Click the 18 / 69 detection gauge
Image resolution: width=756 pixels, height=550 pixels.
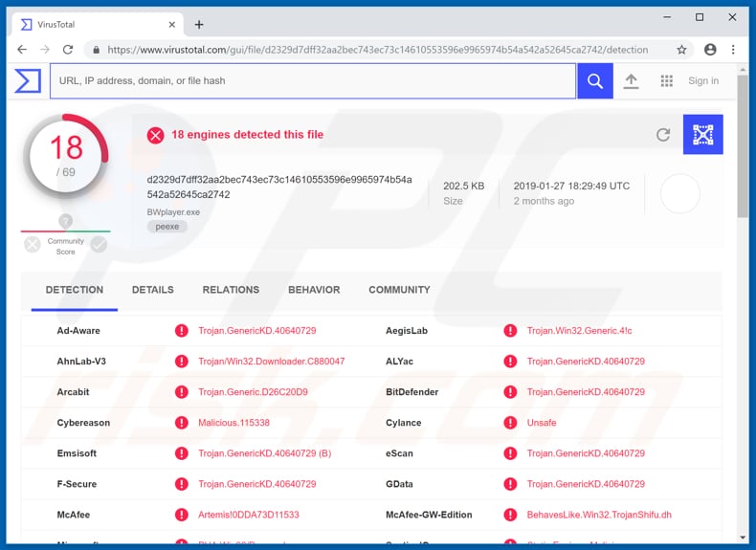click(x=66, y=156)
